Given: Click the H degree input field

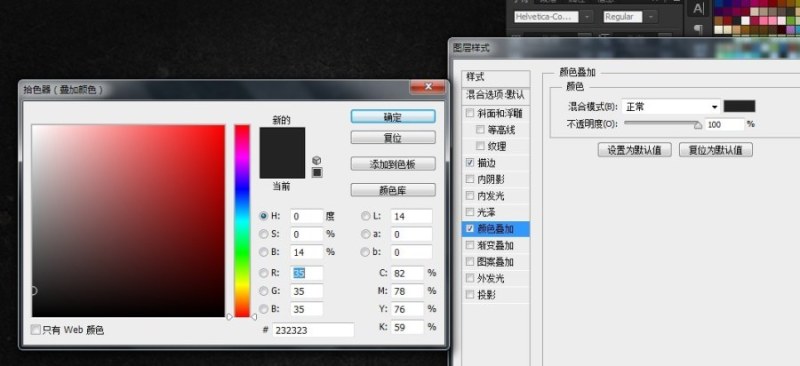Looking at the screenshot, I should pyautogui.click(x=307, y=216).
